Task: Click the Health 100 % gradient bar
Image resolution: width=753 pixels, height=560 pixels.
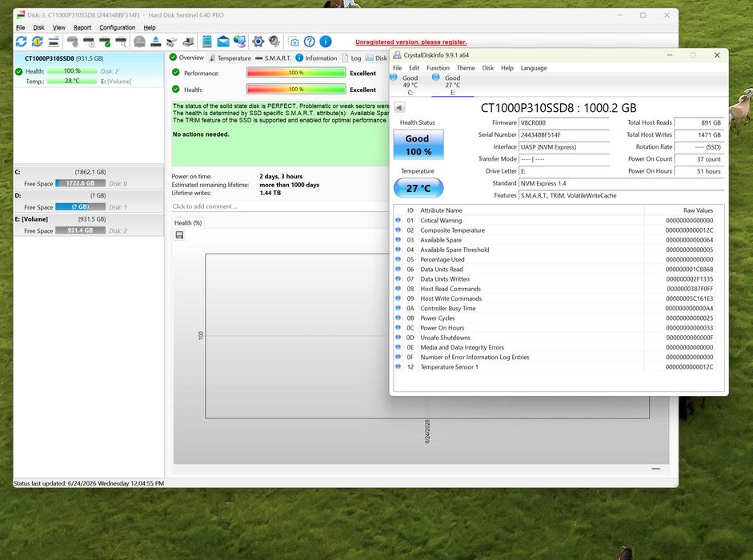Action: click(x=296, y=89)
